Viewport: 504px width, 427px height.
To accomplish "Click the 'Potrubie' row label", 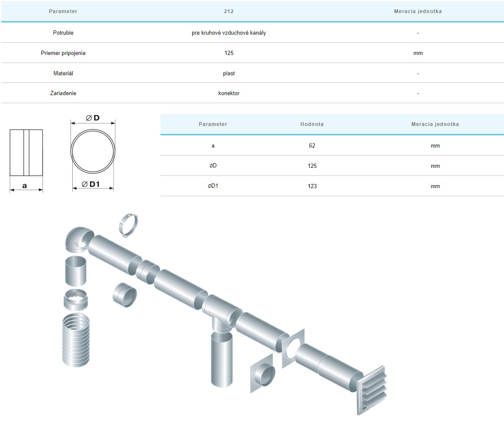I will click(x=63, y=33).
